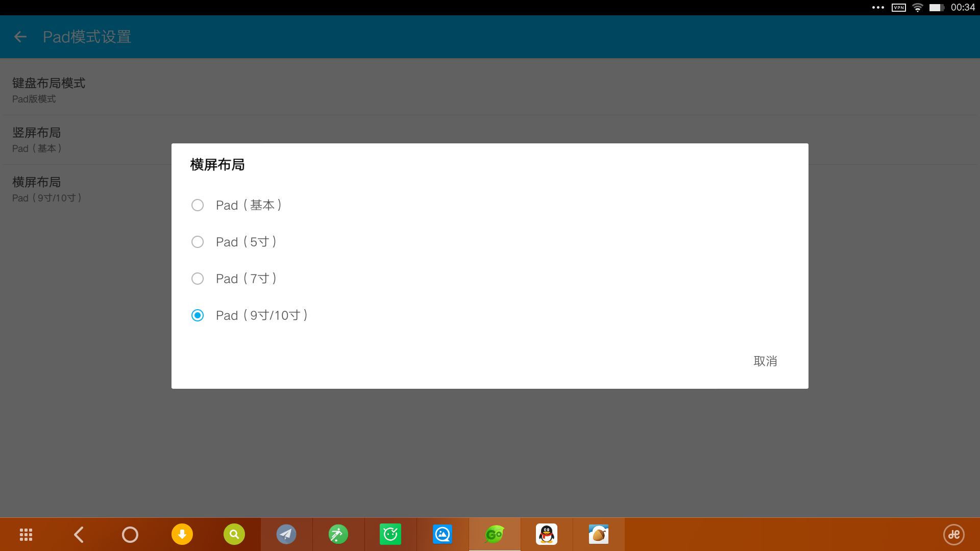Open the app drawer grid icon
980x551 pixels.
tap(26, 535)
